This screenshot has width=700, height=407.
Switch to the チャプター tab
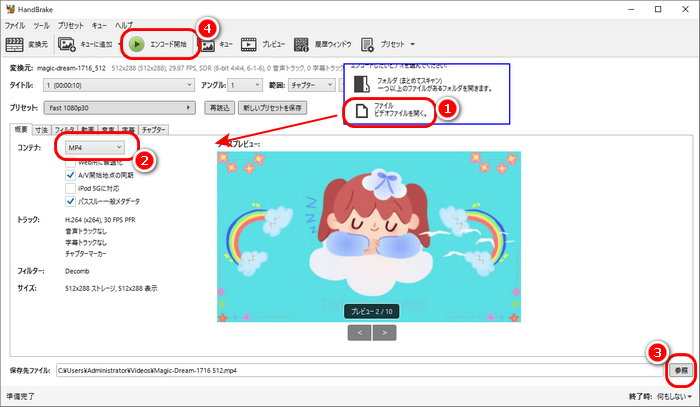(x=154, y=130)
